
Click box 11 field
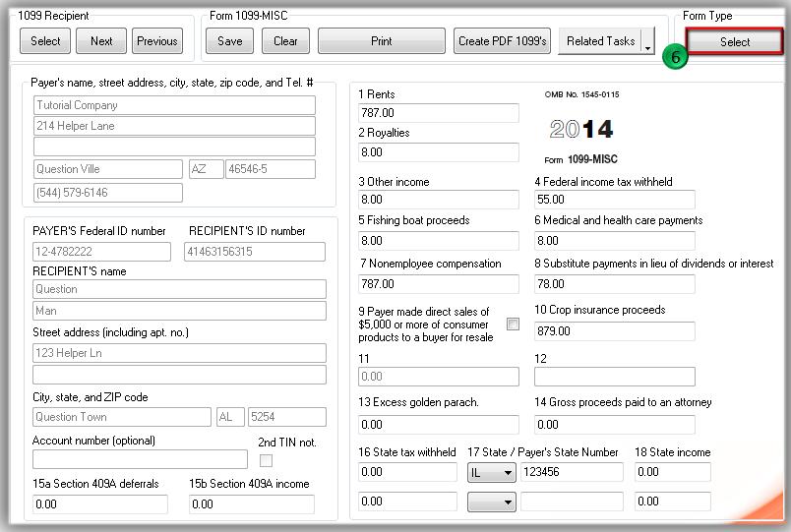(x=439, y=377)
